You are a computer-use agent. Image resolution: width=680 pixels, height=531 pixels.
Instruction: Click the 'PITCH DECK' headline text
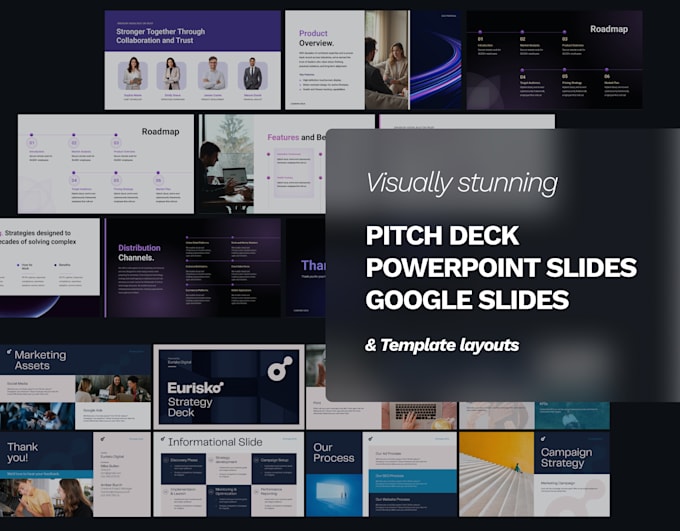tap(442, 236)
